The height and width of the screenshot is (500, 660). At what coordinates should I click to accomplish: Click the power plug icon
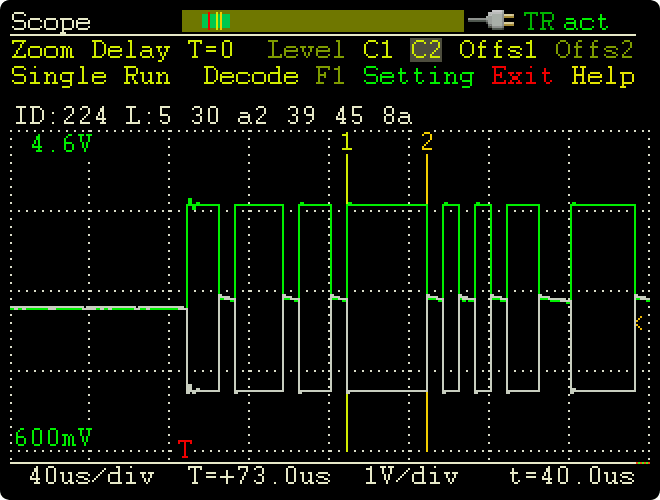pyautogui.click(x=493, y=21)
